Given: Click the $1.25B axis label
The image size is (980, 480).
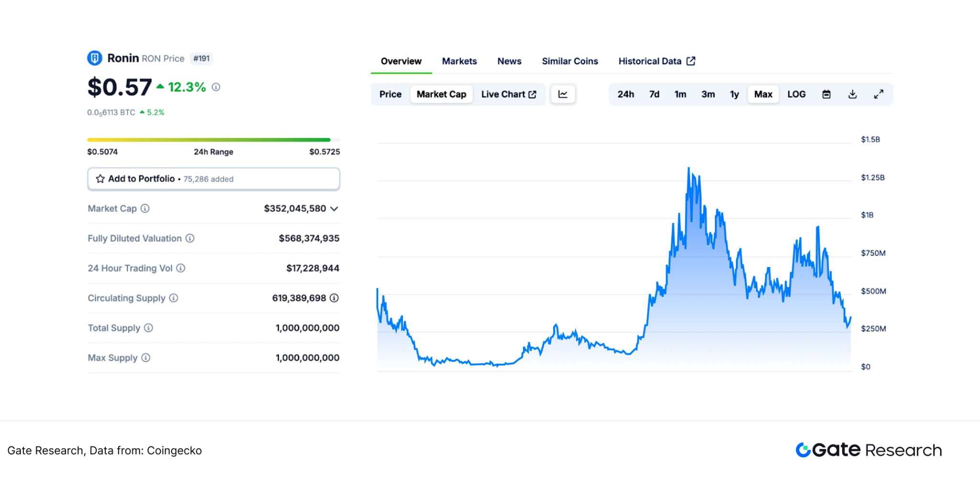Looking at the screenshot, I should [873, 178].
